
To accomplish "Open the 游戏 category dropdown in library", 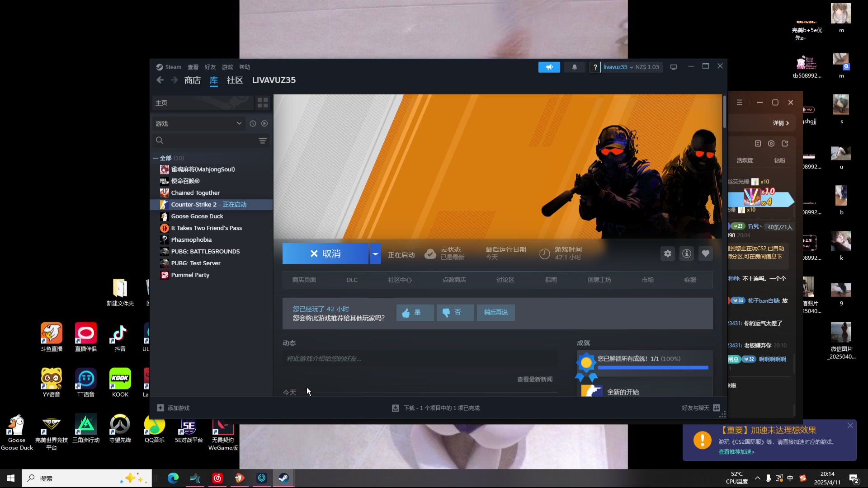I will pyautogui.click(x=199, y=123).
